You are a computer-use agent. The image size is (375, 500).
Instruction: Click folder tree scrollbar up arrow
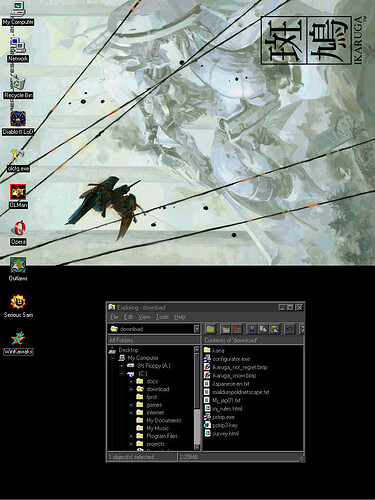coord(197,349)
